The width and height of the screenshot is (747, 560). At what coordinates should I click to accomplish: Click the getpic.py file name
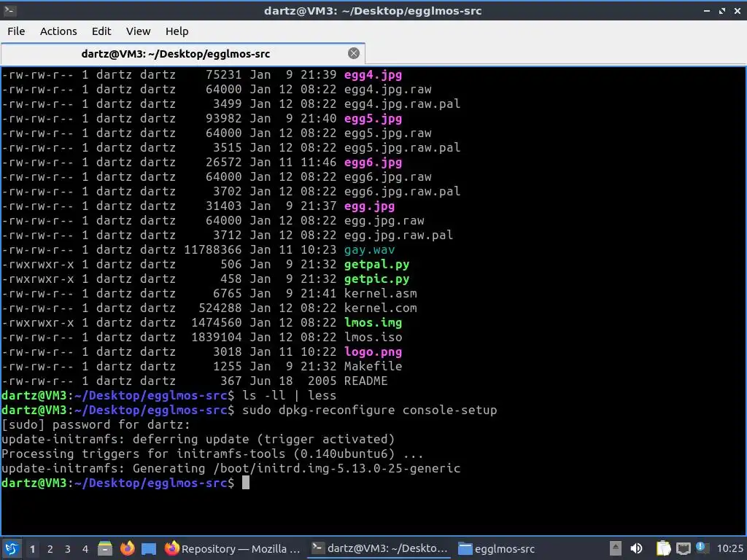pos(376,279)
